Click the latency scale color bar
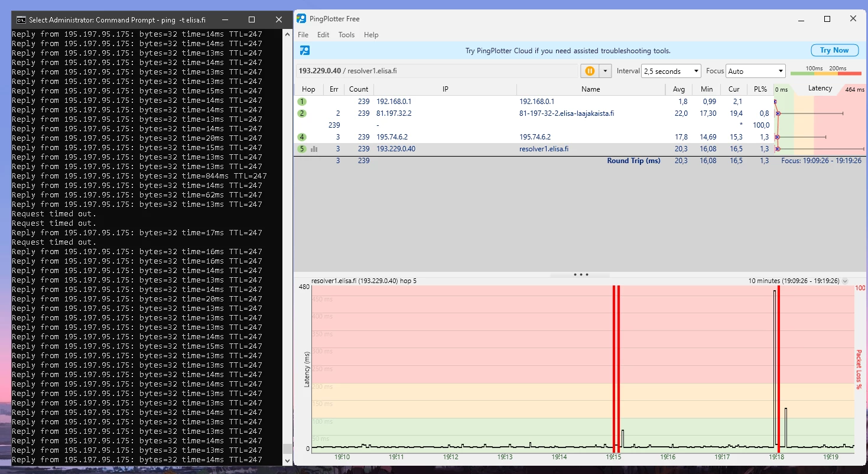The width and height of the screenshot is (868, 474). pyautogui.click(x=825, y=73)
